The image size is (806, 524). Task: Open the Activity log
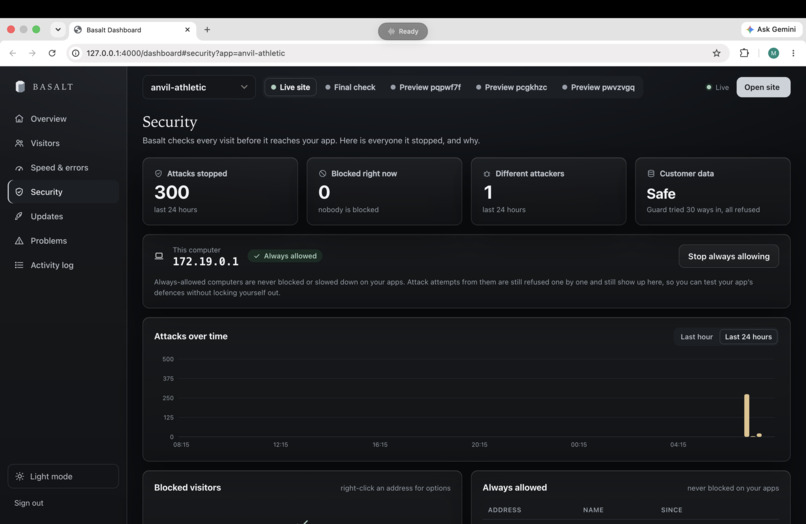click(x=63, y=265)
